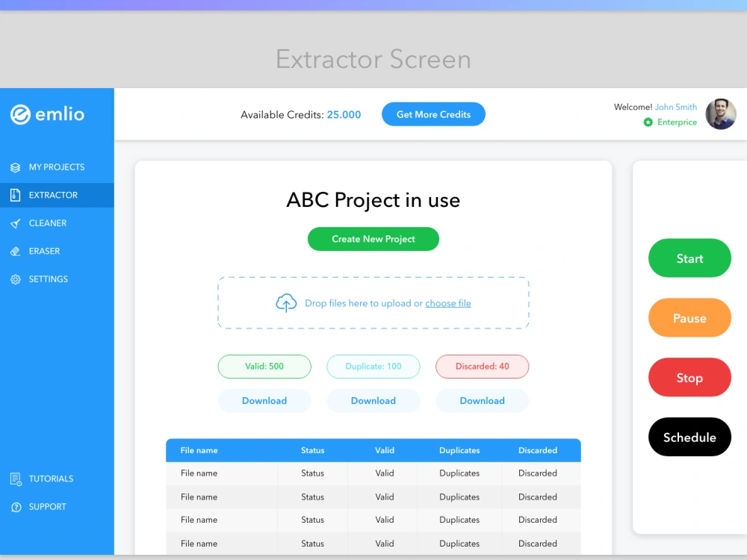Click the Eraser icon in sidebar
Screen dimensions: 747x560
coord(15,252)
